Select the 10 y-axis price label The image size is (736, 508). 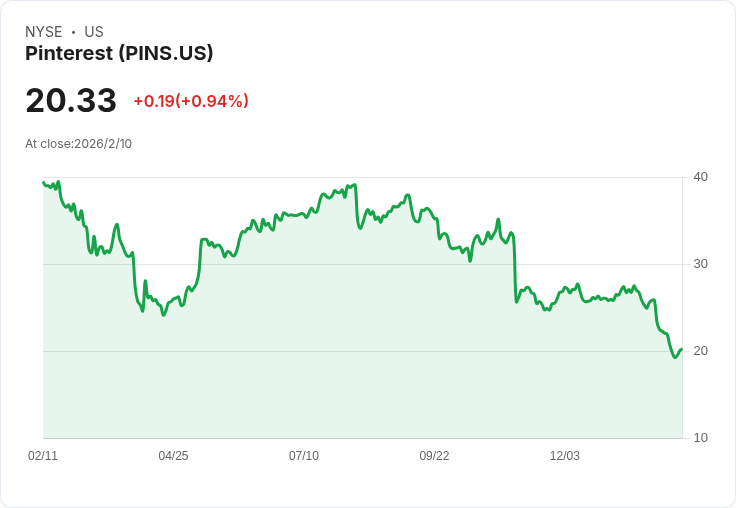tap(701, 438)
